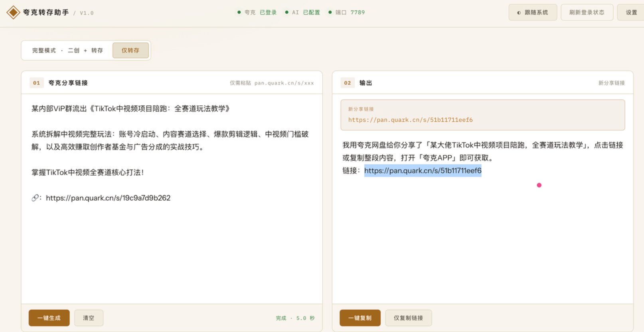
Task: Click the 仅需粘贴 pan.quark.cn/s/xxx hint
Action: [272, 83]
